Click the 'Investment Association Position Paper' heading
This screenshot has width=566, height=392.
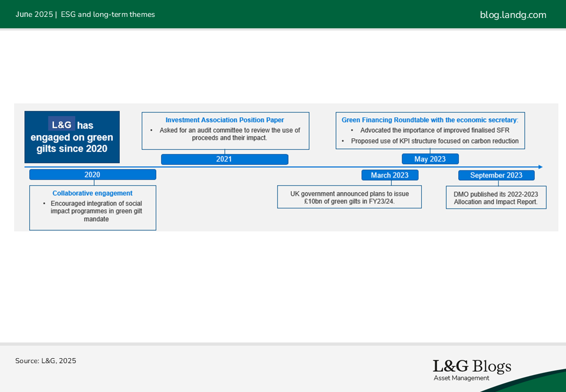click(x=225, y=120)
